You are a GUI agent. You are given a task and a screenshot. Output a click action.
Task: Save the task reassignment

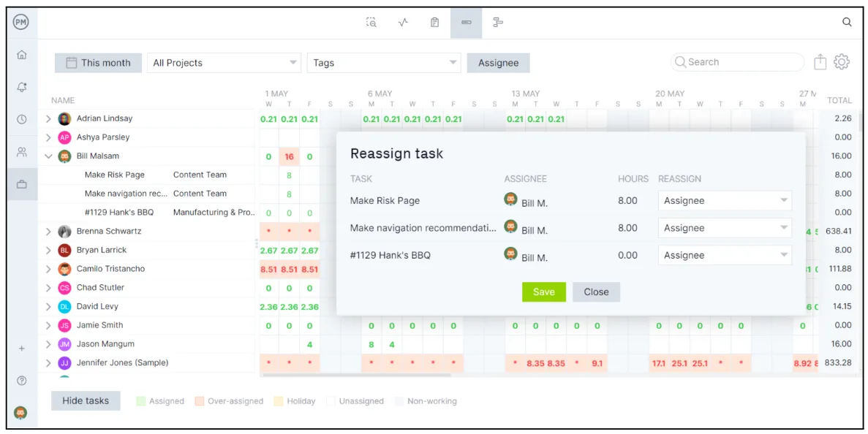(543, 292)
